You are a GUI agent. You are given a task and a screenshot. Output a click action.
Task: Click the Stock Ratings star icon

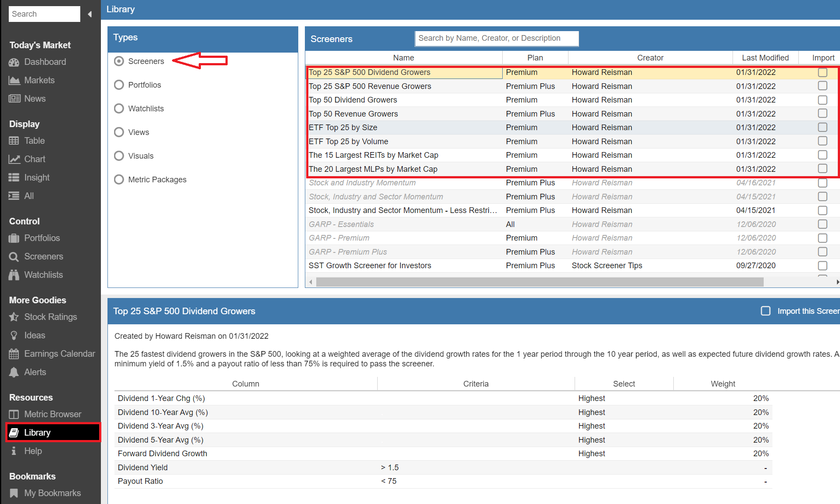(x=14, y=317)
